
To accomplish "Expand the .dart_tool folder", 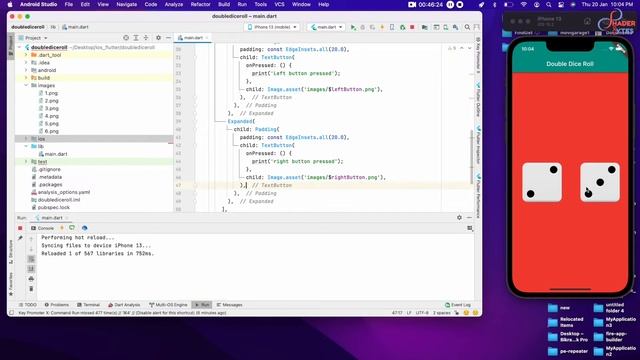I will coord(26,55).
